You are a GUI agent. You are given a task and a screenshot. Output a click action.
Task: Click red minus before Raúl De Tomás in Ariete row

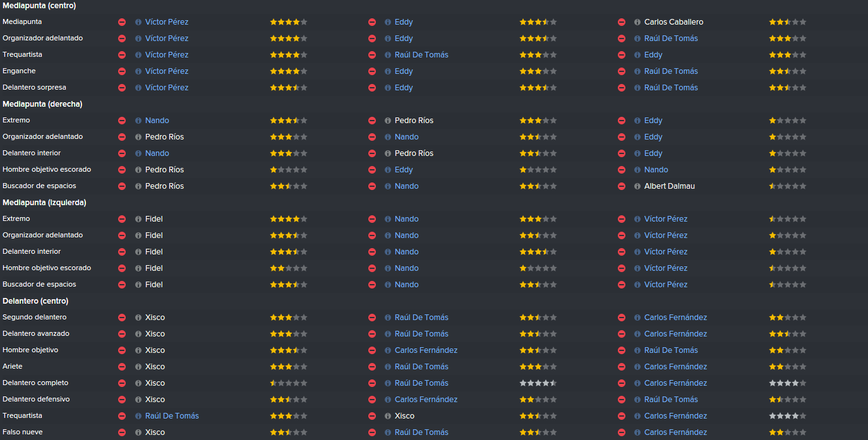372,367
